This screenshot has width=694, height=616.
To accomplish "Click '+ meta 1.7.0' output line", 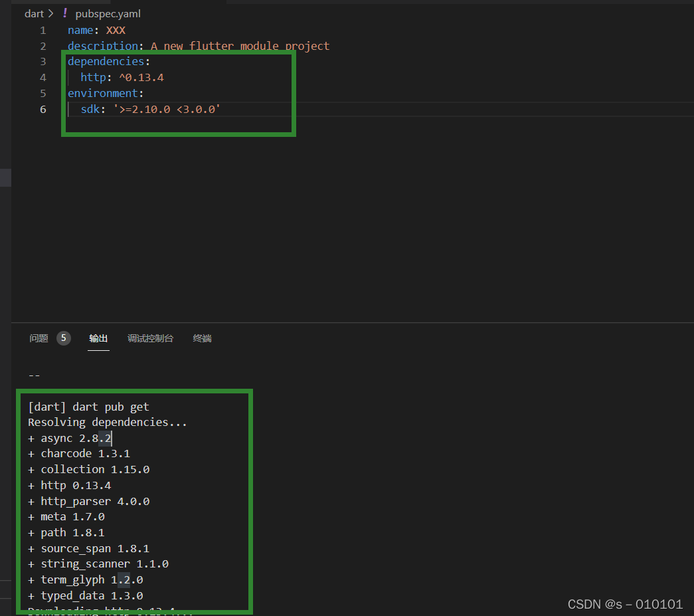I will pos(66,517).
